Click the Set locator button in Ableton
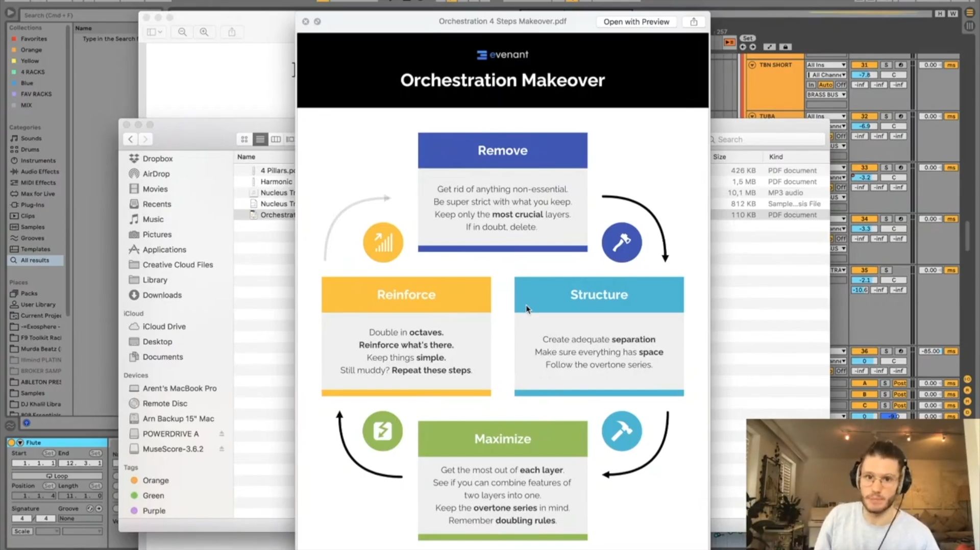Image resolution: width=980 pixels, height=550 pixels. pos(748,38)
